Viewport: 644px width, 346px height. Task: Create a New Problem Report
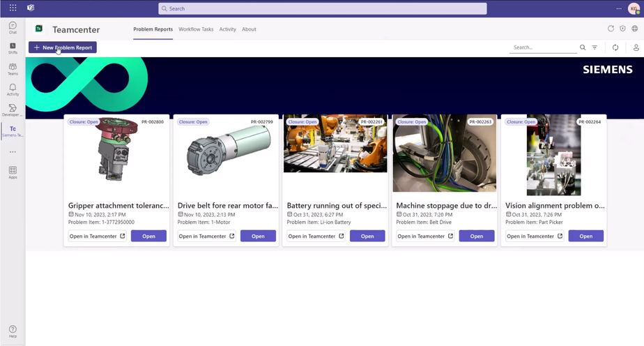tap(63, 47)
